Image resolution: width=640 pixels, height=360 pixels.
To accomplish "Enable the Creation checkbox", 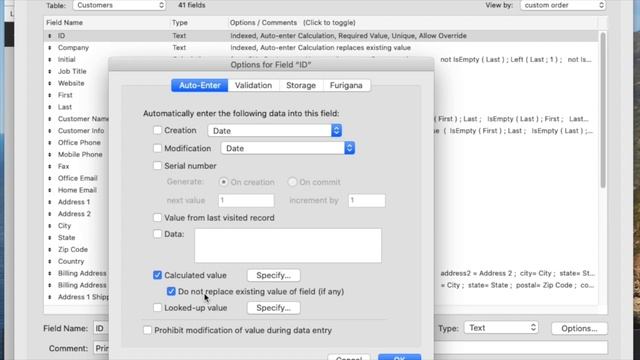I will click(x=157, y=130).
